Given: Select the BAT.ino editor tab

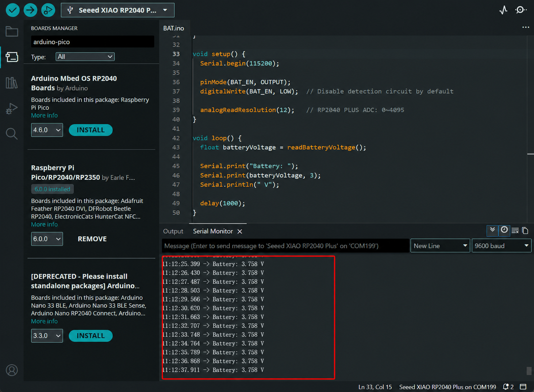Looking at the screenshot, I should pos(174,28).
